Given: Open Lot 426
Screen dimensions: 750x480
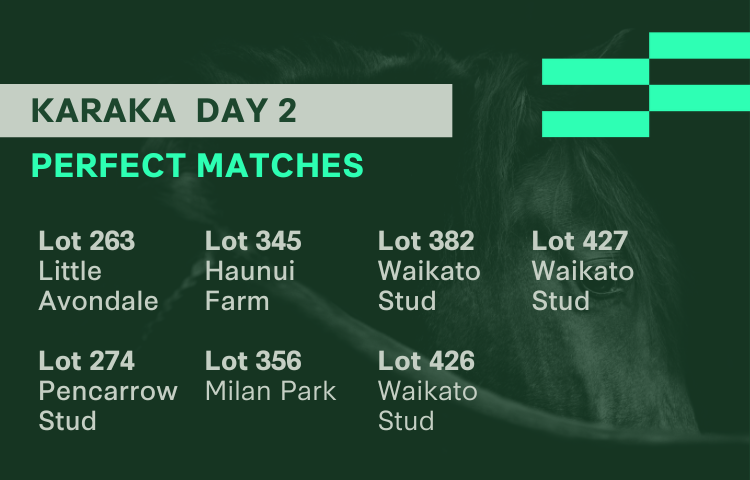Looking at the screenshot, I should (x=426, y=361).
